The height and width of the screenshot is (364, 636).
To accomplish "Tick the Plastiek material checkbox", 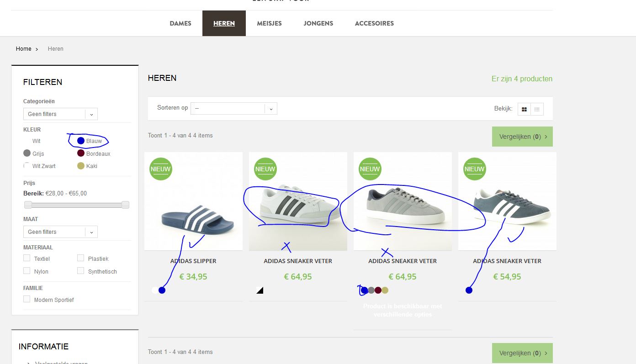I will coord(80,258).
